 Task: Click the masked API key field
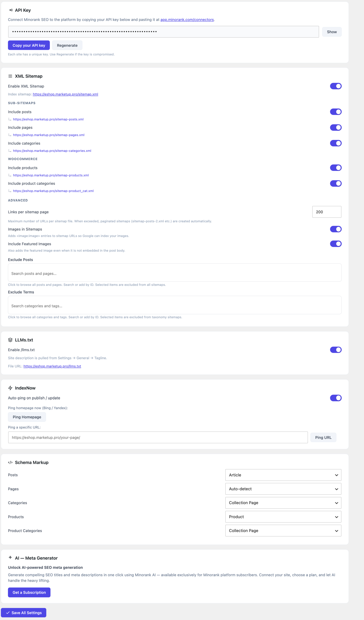(163, 32)
